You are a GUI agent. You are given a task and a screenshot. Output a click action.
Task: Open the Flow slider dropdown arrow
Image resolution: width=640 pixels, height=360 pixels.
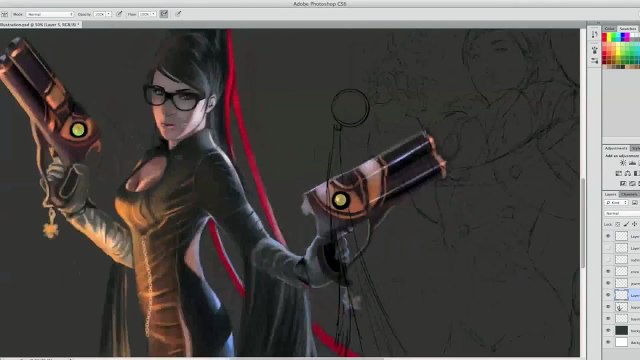tap(153, 14)
